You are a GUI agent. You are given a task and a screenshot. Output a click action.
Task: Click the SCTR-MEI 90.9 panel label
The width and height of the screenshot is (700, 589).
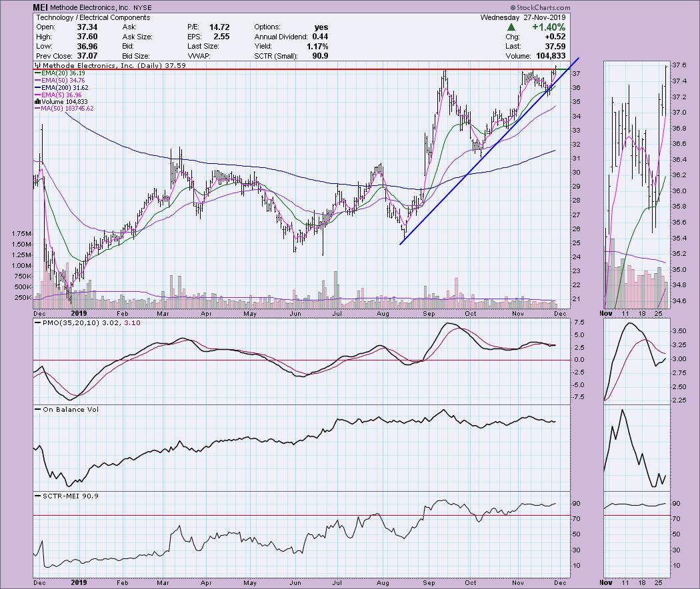(67, 496)
